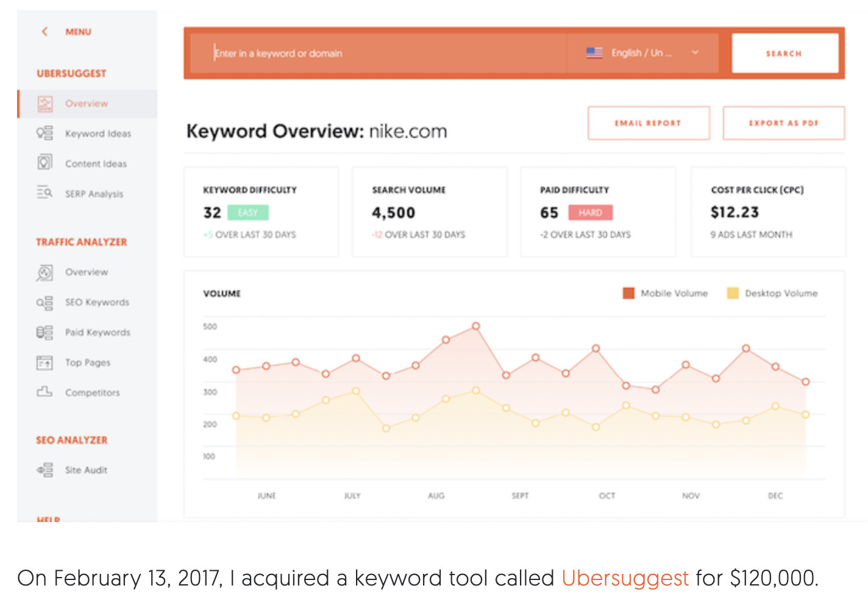
Task: Click EXPORT AS PDF button
Action: tap(784, 123)
